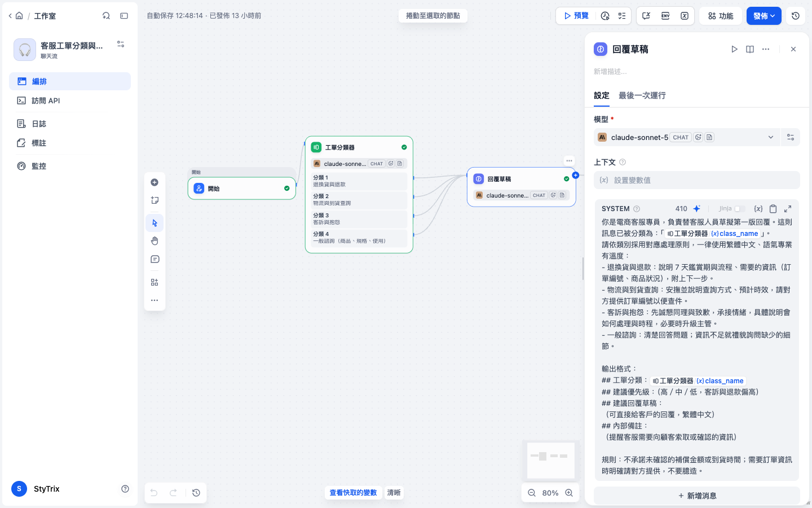
Task: Open the checklist icon in top toolbar
Action: click(622, 16)
